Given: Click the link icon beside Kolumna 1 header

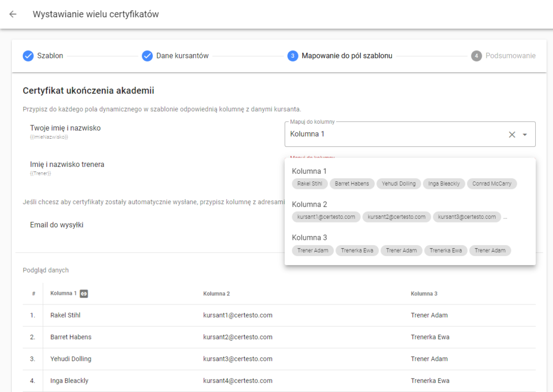Looking at the screenshot, I should click(84, 293).
